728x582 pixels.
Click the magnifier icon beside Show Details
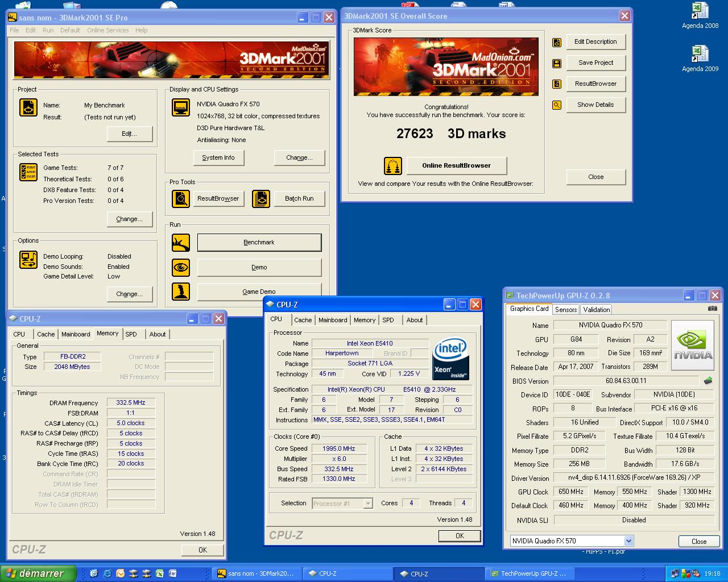(x=557, y=105)
